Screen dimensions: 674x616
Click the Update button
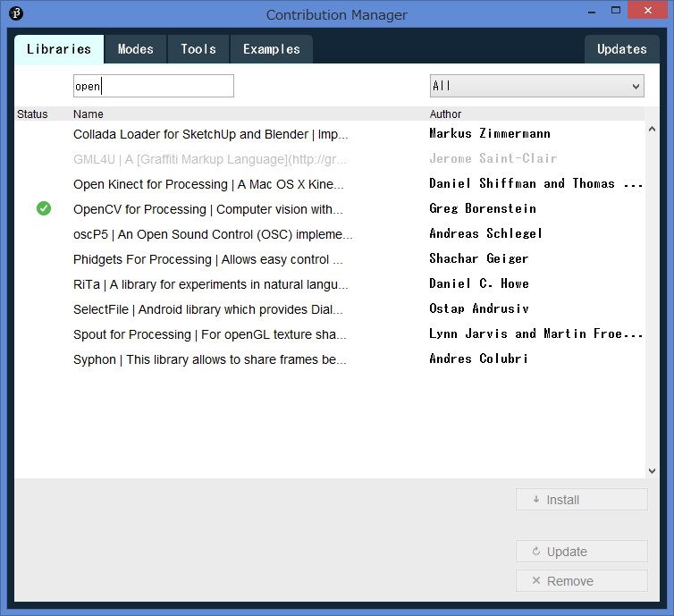point(582,551)
